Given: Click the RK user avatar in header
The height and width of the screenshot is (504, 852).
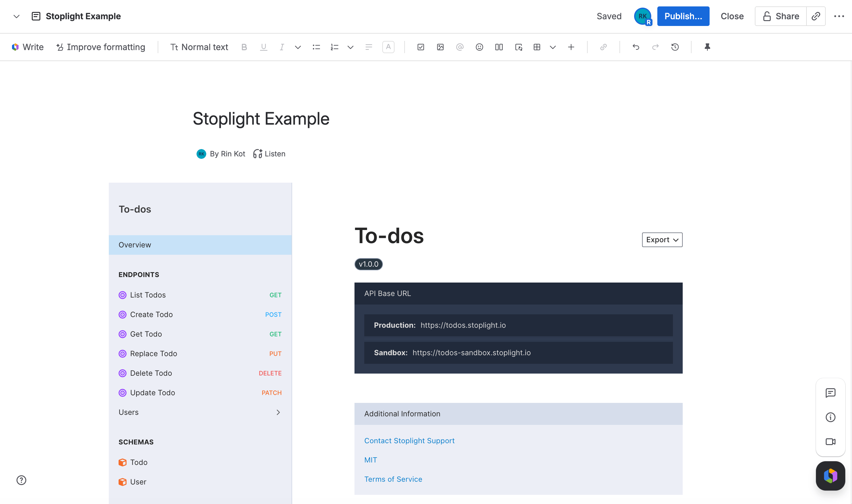Looking at the screenshot, I should (642, 16).
